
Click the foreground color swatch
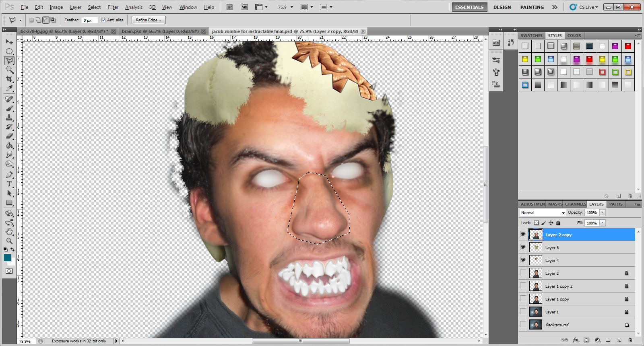point(7,257)
